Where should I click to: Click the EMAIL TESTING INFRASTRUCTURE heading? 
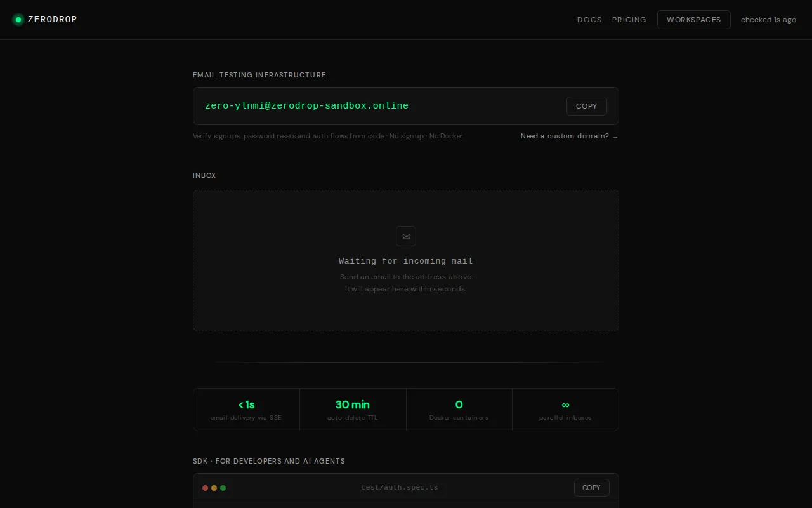pyautogui.click(x=259, y=75)
